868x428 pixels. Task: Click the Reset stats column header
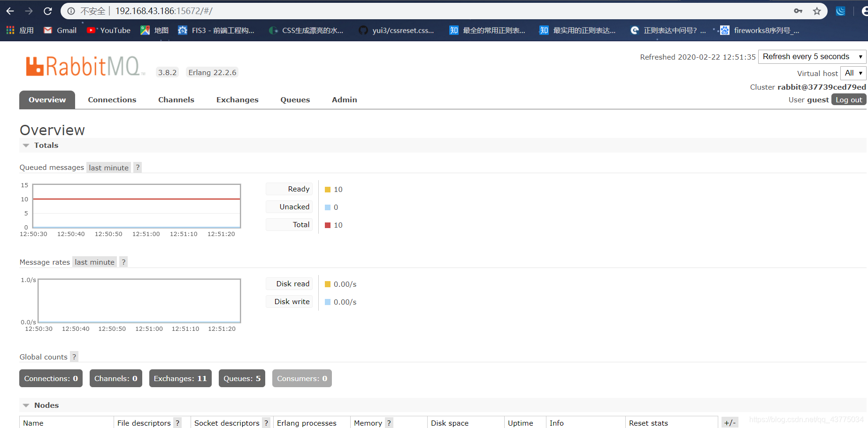(x=648, y=423)
